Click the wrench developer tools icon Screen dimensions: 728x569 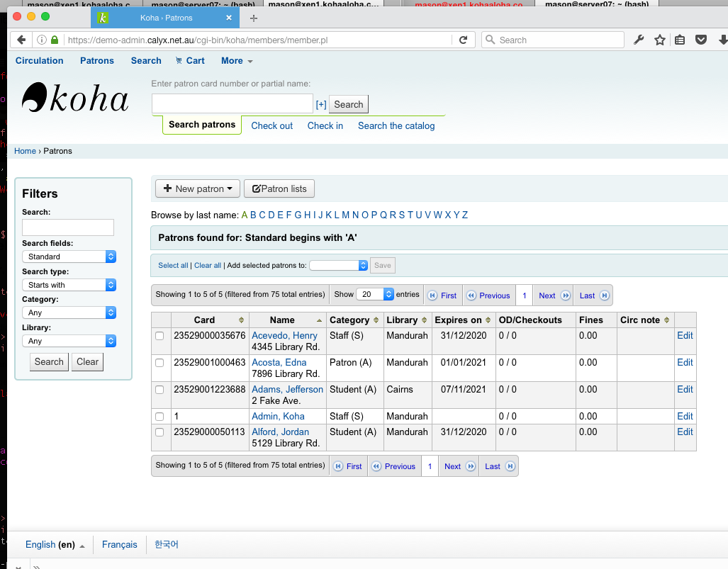pyautogui.click(x=639, y=40)
